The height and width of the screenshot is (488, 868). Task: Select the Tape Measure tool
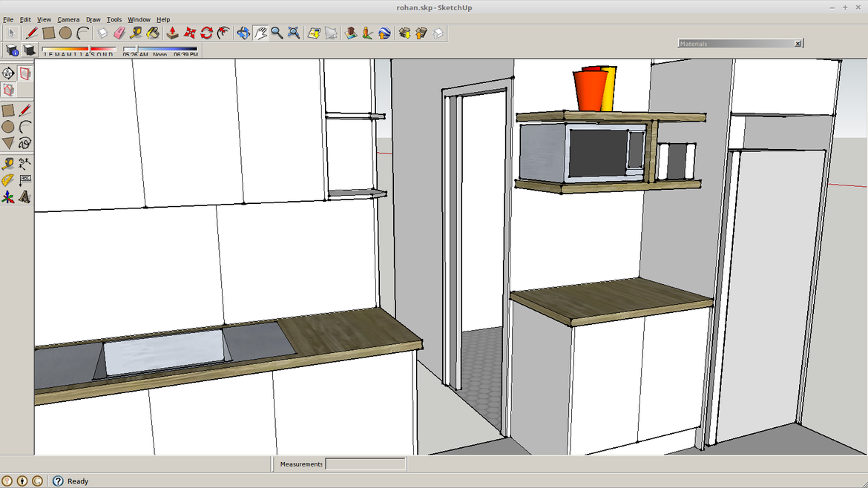[x=136, y=33]
